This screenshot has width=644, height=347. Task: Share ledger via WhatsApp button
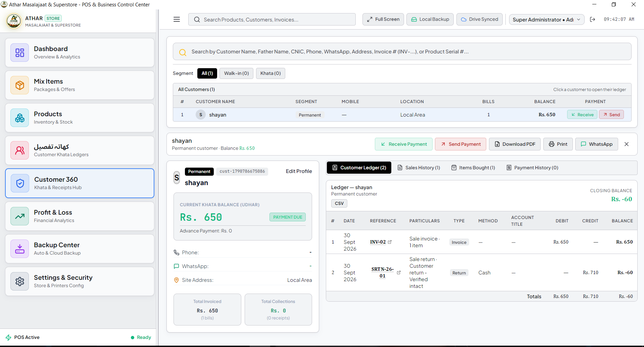point(597,144)
